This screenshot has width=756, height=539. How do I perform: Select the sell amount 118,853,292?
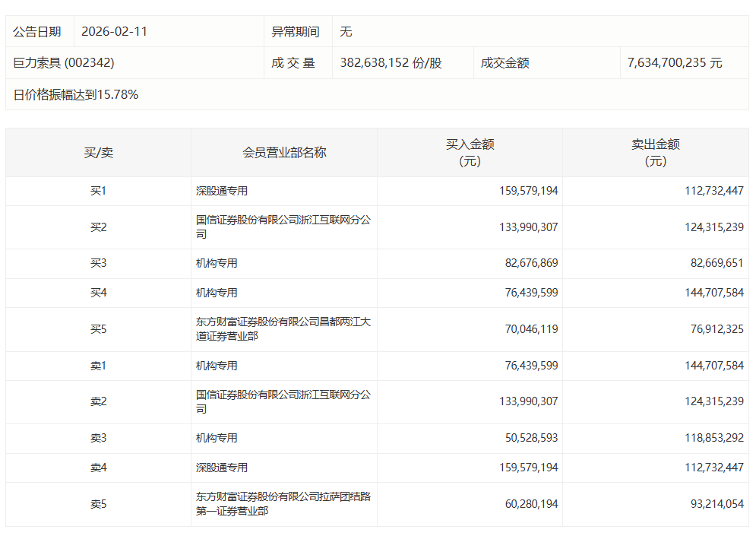(714, 439)
